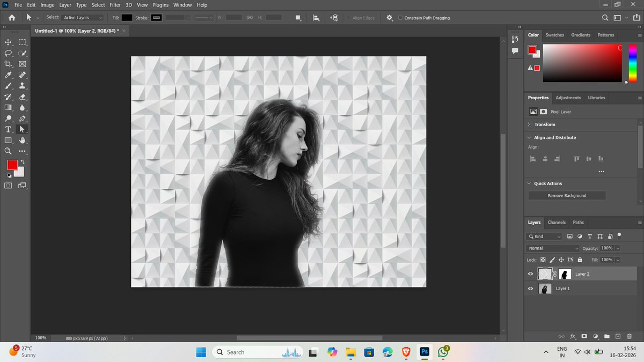Hide Layer 1 with its eye icon
Image resolution: width=644 pixels, height=362 pixels.
531,289
